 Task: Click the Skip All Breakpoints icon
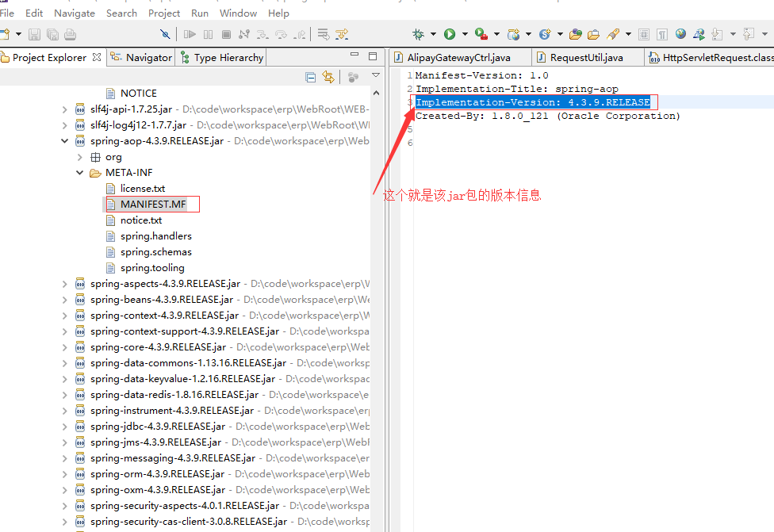tap(165, 34)
